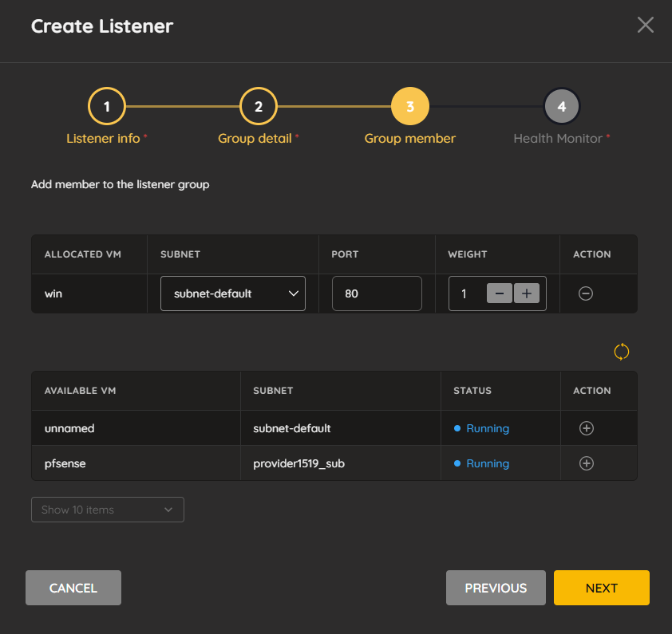Viewport: 672px width, 634px height.
Task: Click the CANCEL button
Action: coord(73,588)
